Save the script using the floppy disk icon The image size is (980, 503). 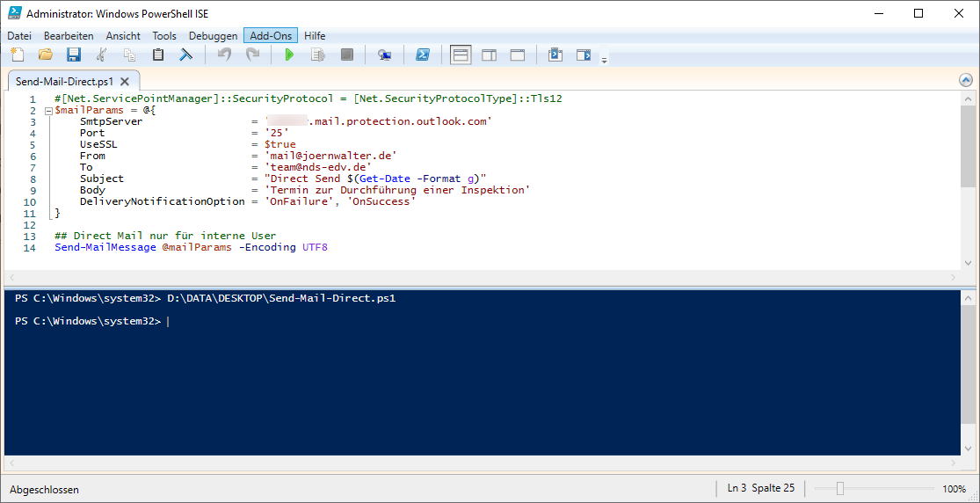(74, 55)
